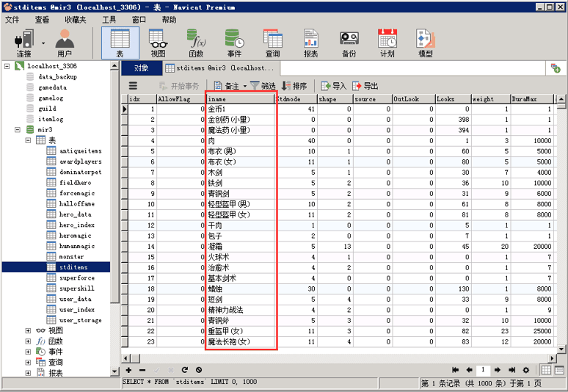
Task: Click the refresh icon in bottom bar
Action: click(185, 370)
